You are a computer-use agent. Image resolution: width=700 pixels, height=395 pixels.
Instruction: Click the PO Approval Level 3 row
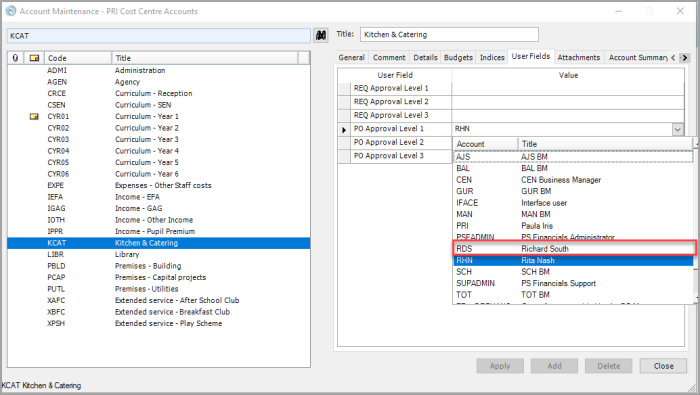[x=395, y=156]
